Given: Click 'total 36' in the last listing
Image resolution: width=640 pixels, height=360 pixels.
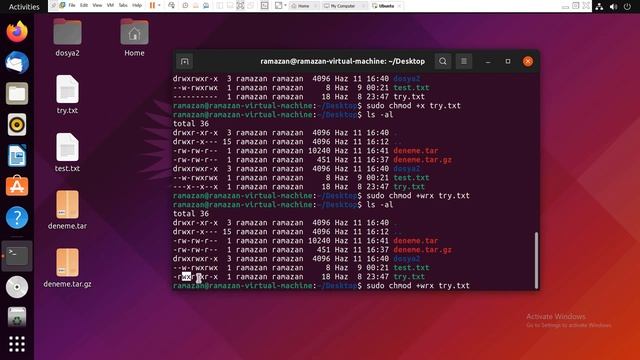Looking at the screenshot, I should coord(191,213).
